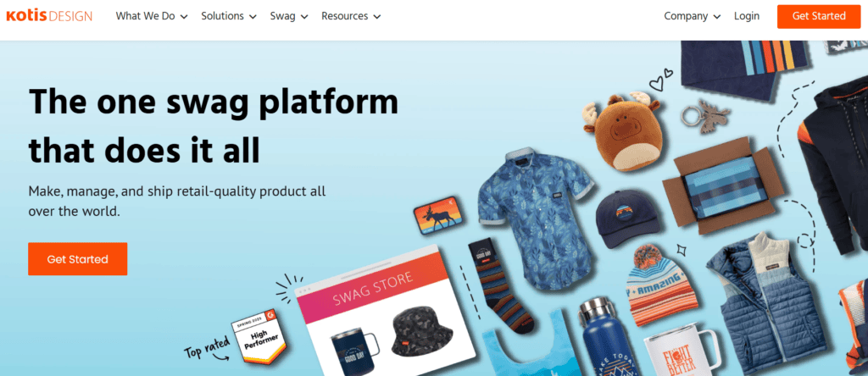Click the Get Started hero button
The image size is (868, 376).
[77, 259]
